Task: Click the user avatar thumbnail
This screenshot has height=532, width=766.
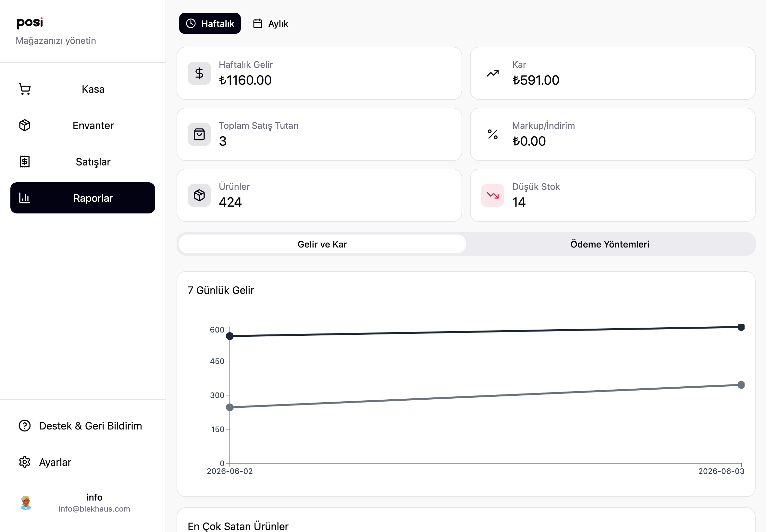Action: [x=26, y=503]
